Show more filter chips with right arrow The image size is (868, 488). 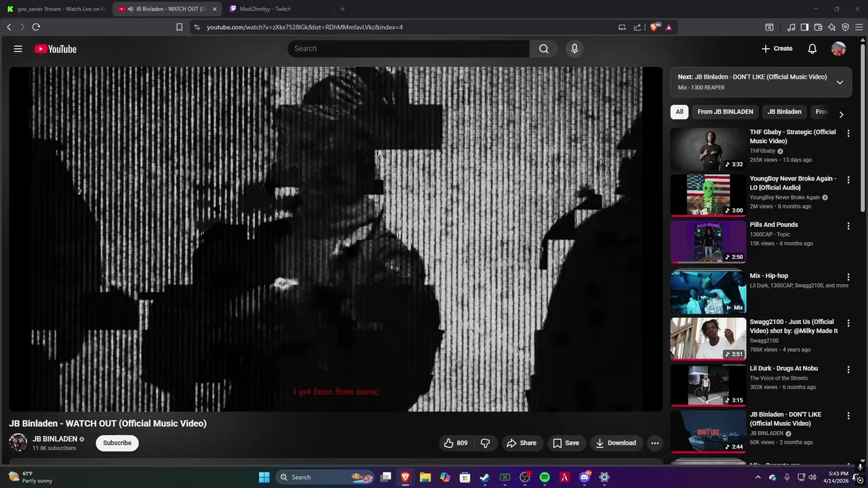coord(841,115)
